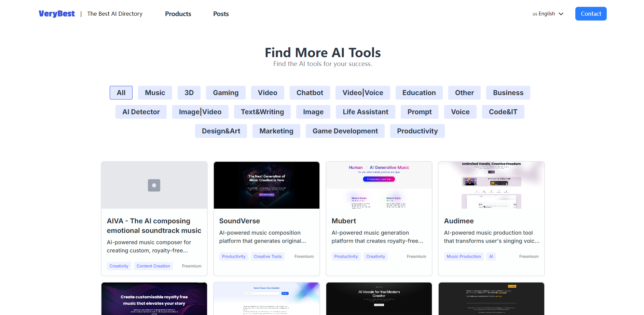Viewport: 644px width, 315px height.
Task: Open the Audimee title link
Action: [459, 221]
